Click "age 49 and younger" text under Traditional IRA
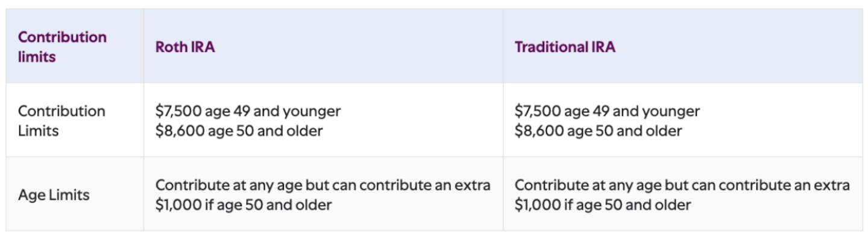 tap(632, 112)
